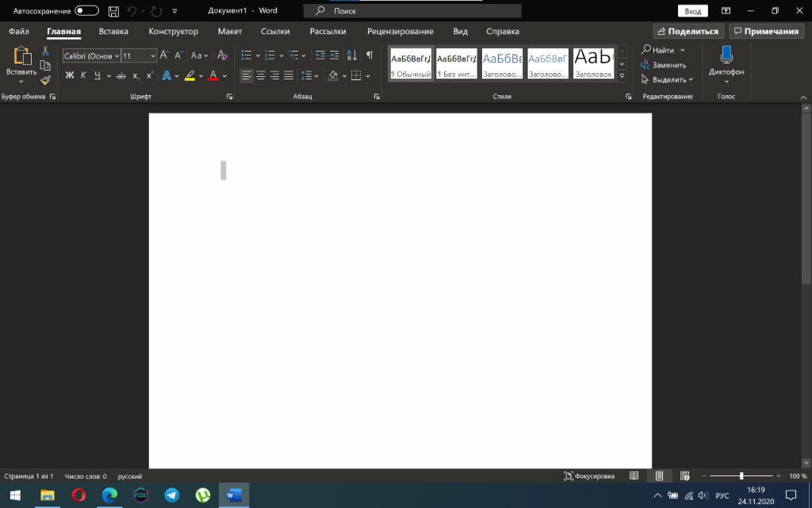Click the Redo arrow
812x508 pixels.
[x=156, y=11]
